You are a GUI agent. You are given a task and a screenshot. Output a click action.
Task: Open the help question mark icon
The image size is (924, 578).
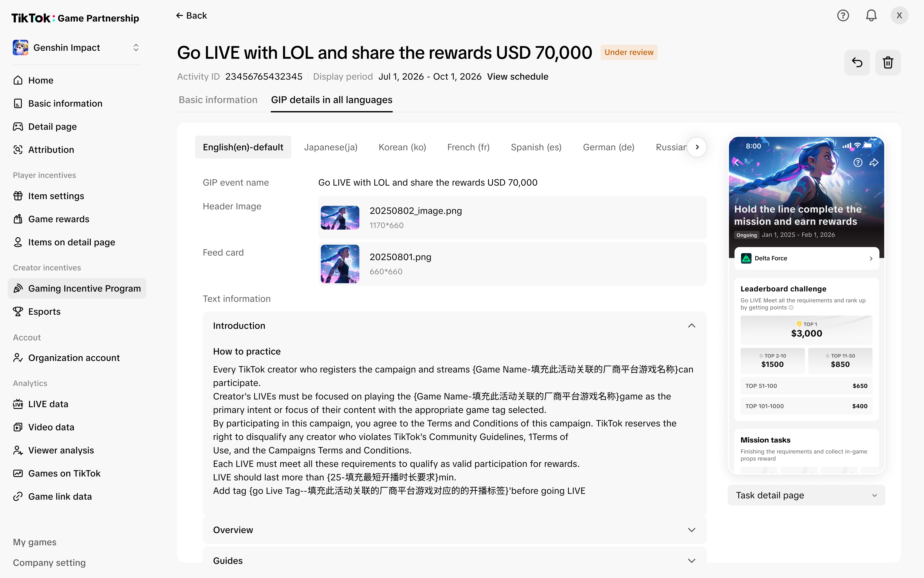click(x=843, y=15)
